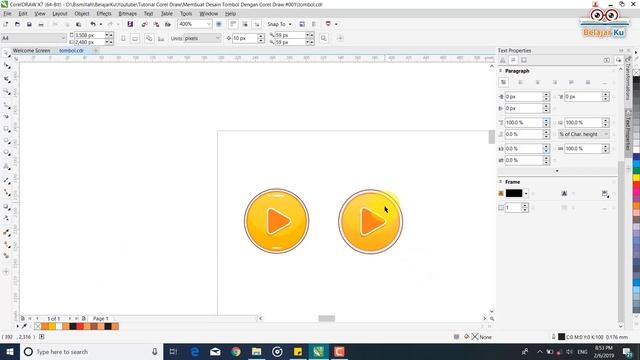
Task: Toggle the Show guidelines button
Action: (257, 24)
